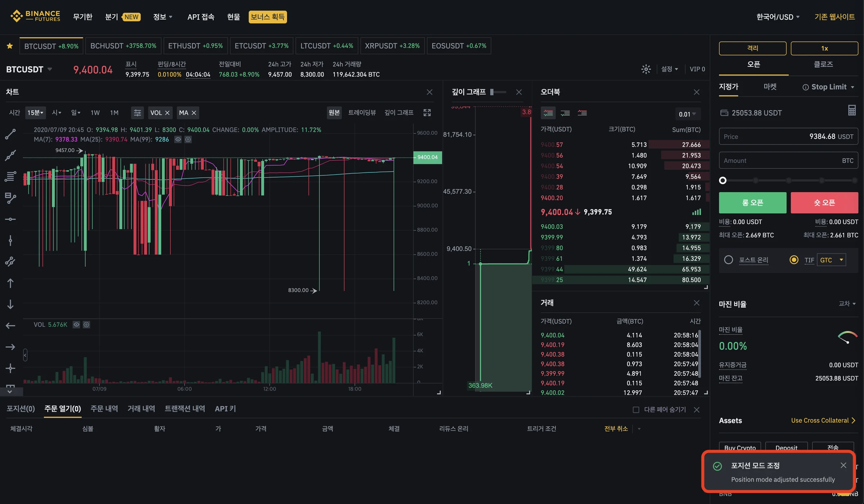This screenshot has height=504, width=864.
Task: Show asks only order book view
Action: 582,113
